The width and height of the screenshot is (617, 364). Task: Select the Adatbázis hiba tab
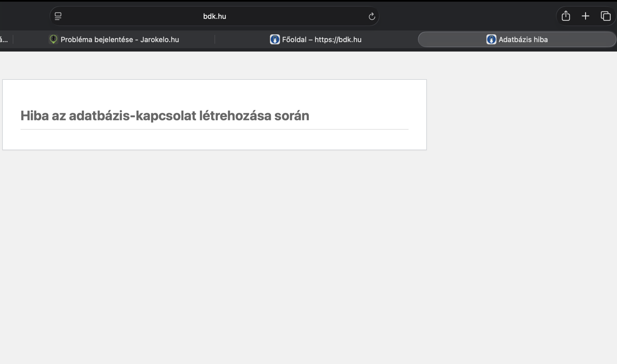pyautogui.click(x=523, y=39)
